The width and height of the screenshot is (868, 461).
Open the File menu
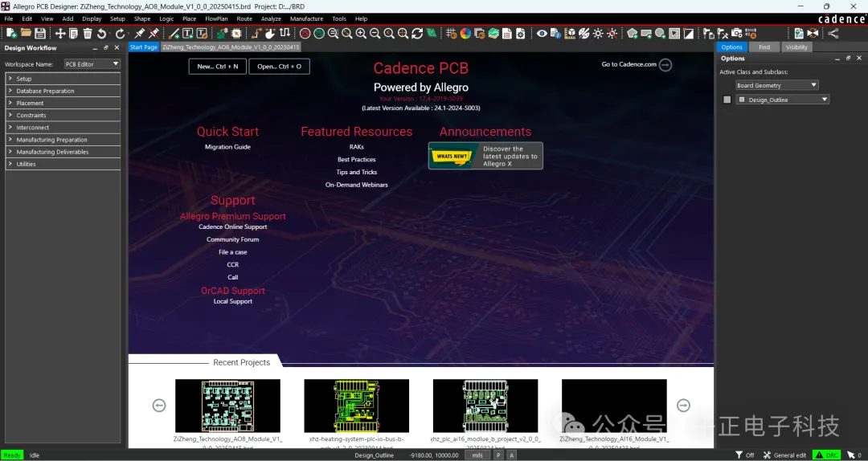tap(8, 18)
